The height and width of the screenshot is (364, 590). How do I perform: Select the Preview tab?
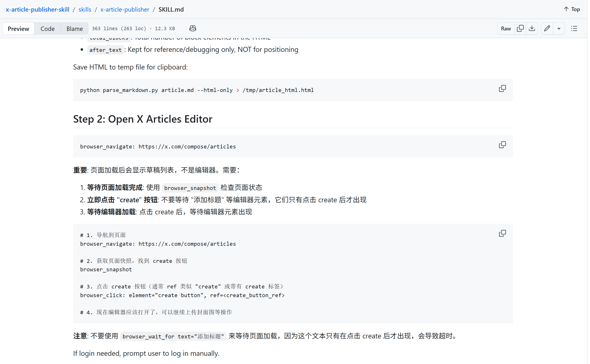18,29
